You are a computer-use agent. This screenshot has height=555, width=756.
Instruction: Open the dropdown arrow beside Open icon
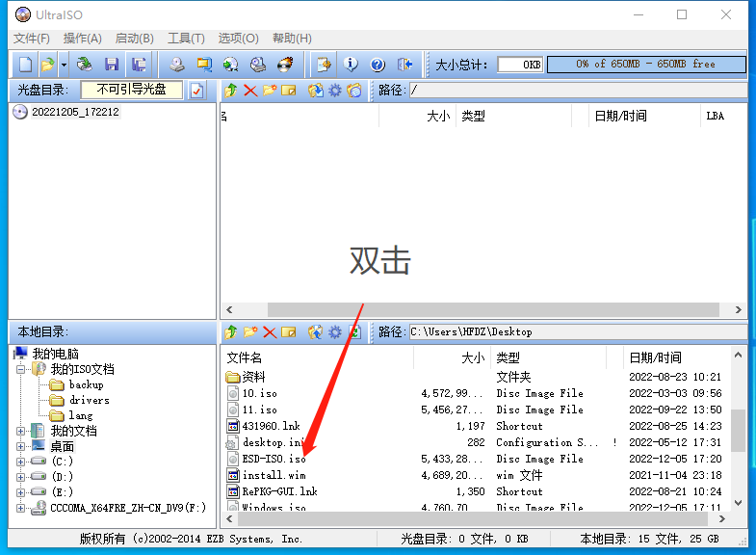coord(64,65)
